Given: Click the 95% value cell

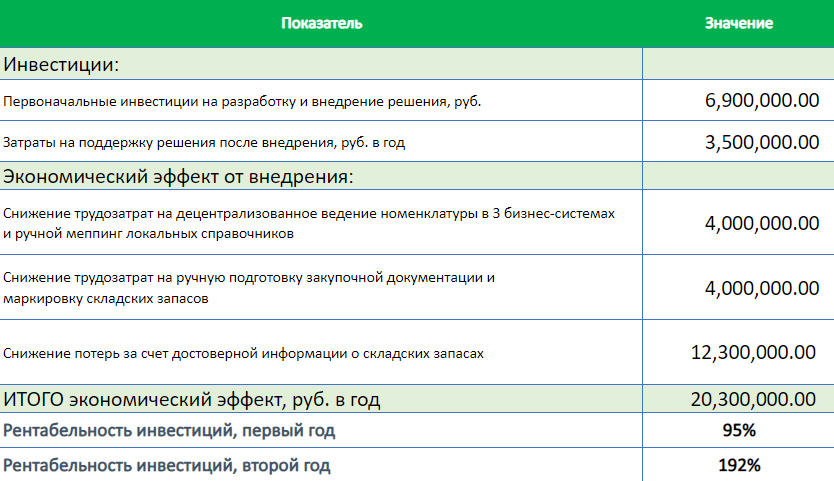Looking at the screenshot, I should click(x=738, y=432).
